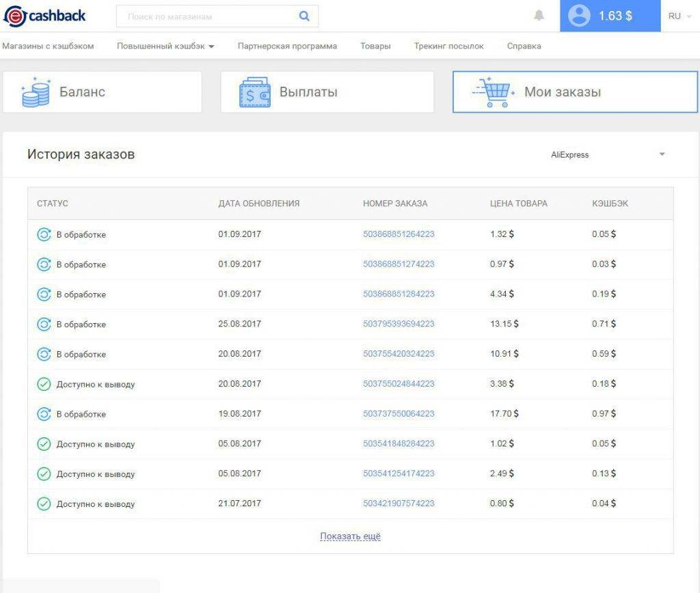Switch to the Выплаты tab
This screenshot has width=700, height=593.
coord(327,92)
